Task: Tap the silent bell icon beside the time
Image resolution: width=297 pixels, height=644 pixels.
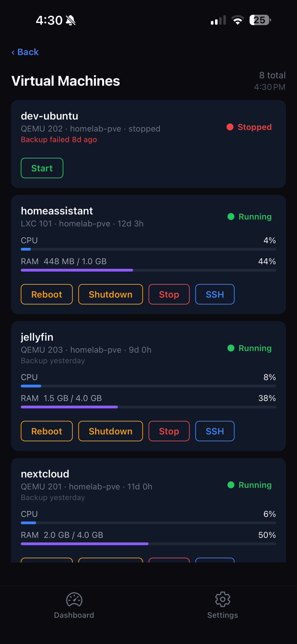Action: pyautogui.click(x=71, y=20)
